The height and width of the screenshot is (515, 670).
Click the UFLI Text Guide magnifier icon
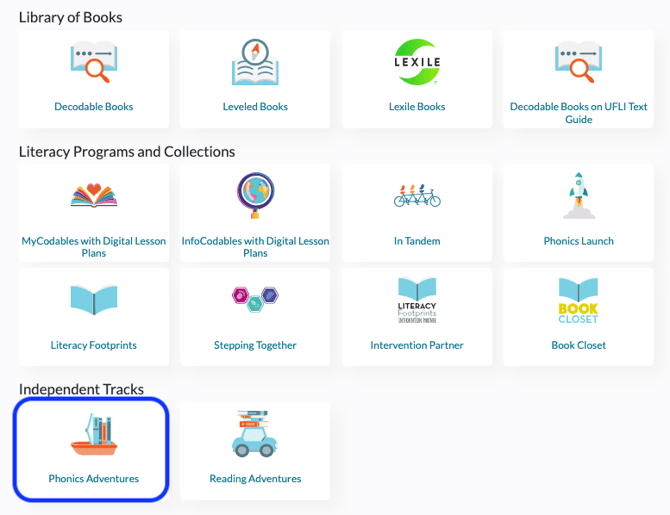tap(578, 62)
